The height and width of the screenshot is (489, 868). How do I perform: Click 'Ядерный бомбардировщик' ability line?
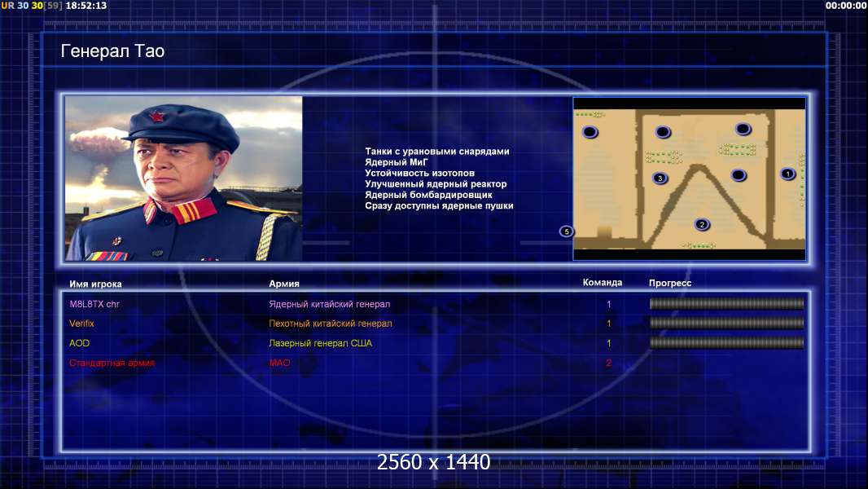pyautogui.click(x=428, y=195)
